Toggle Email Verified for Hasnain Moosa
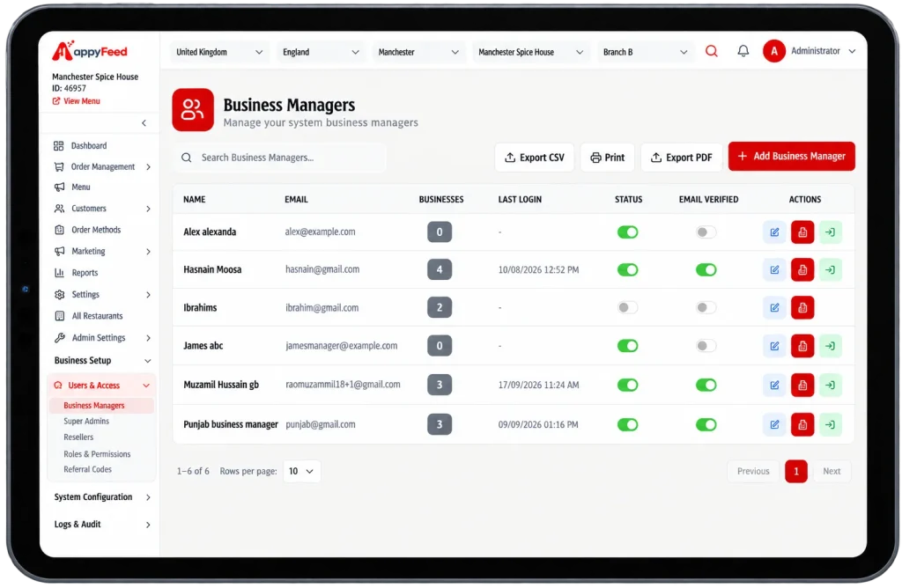 706,269
